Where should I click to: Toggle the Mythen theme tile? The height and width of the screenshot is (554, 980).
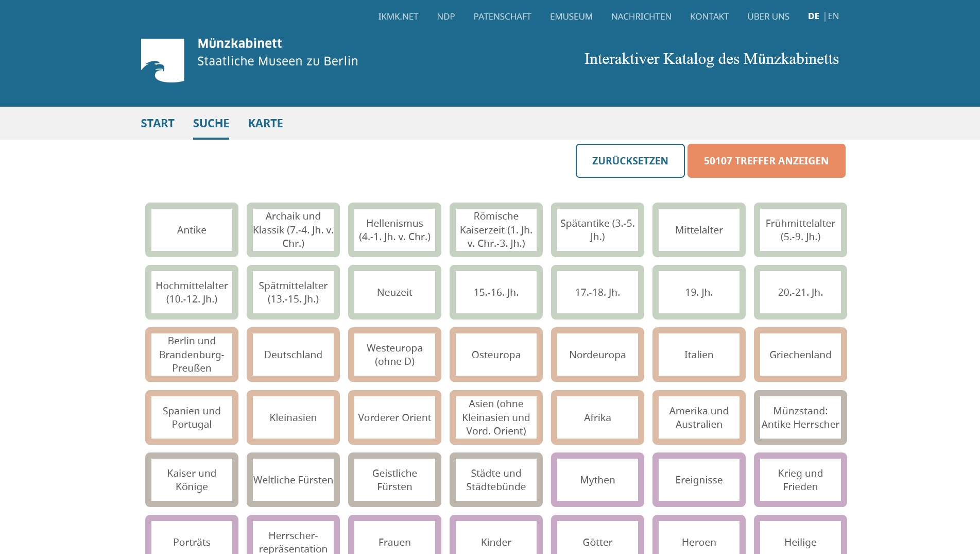597,480
